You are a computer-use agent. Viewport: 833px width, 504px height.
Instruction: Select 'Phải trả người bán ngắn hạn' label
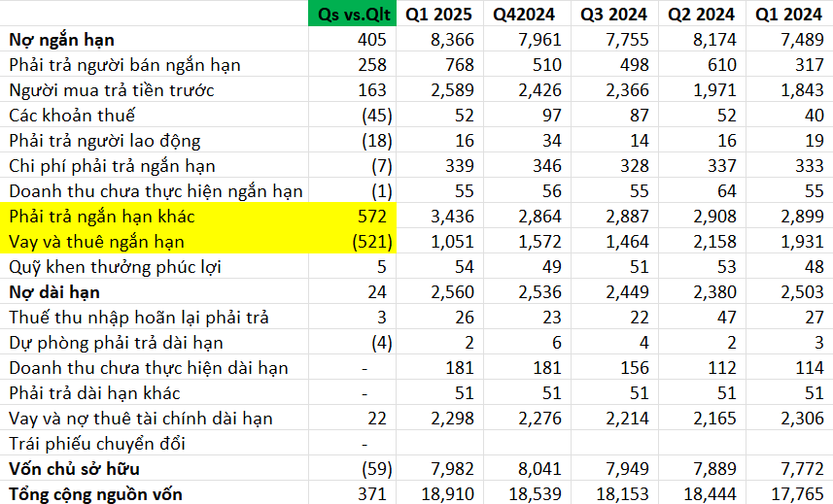pyautogui.click(x=124, y=65)
